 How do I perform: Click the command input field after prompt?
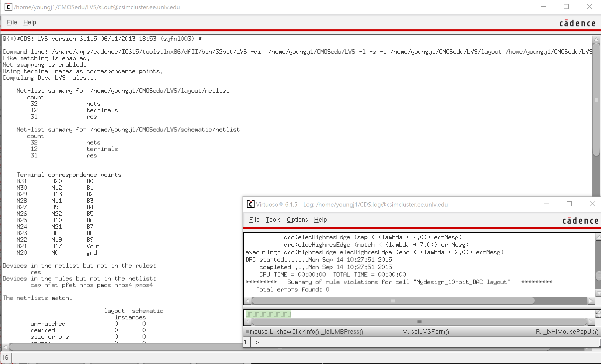coord(299,342)
